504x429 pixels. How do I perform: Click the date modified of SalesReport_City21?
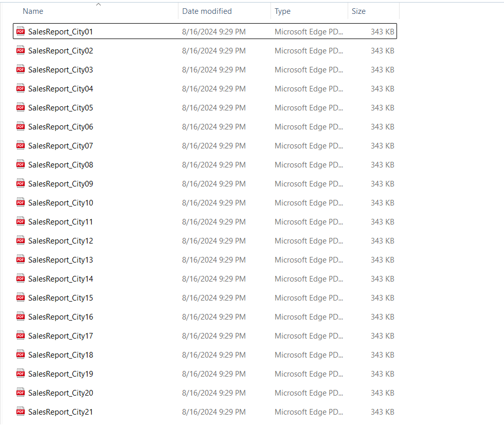[214, 412]
